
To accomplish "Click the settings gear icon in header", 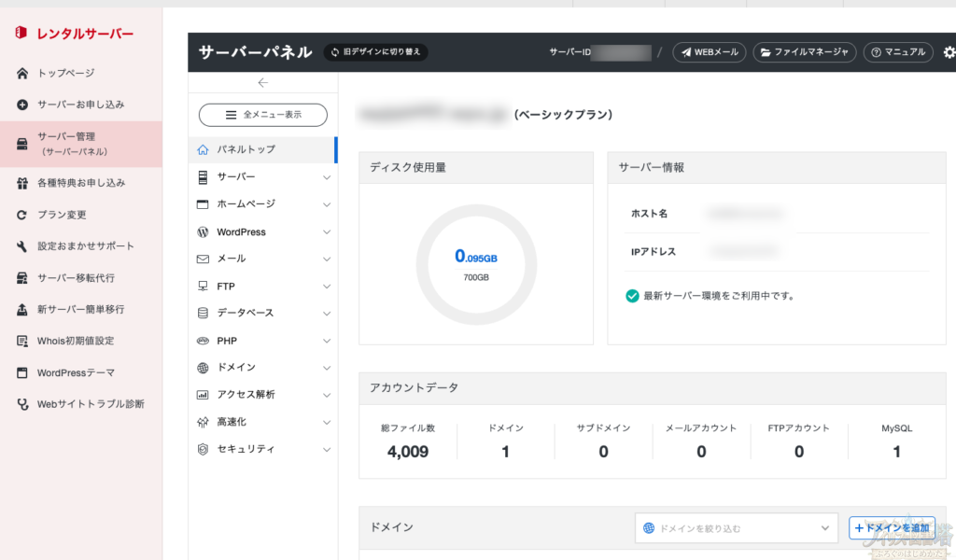I will coord(949,52).
